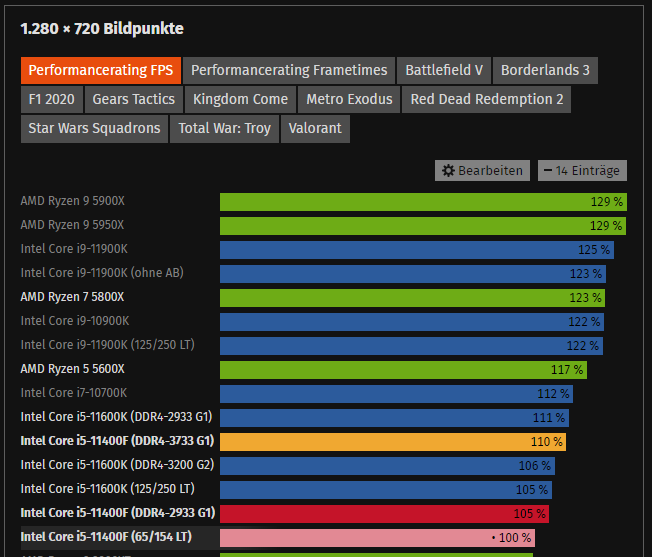This screenshot has height=557, width=652.
Task: Click the blue i9-11900K 125 % bar
Action: click(x=417, y=250)
